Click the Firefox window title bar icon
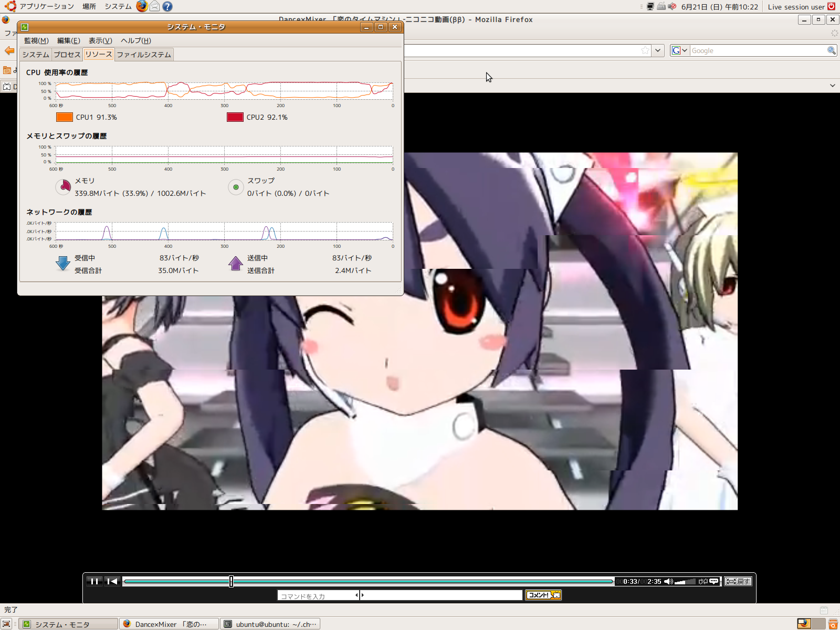This screenshot has width=840, height=630. point(6,19)
